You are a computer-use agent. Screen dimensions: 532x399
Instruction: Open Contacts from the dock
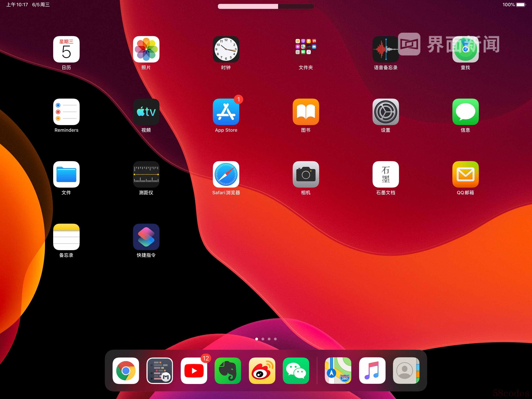tap(406, 371)
